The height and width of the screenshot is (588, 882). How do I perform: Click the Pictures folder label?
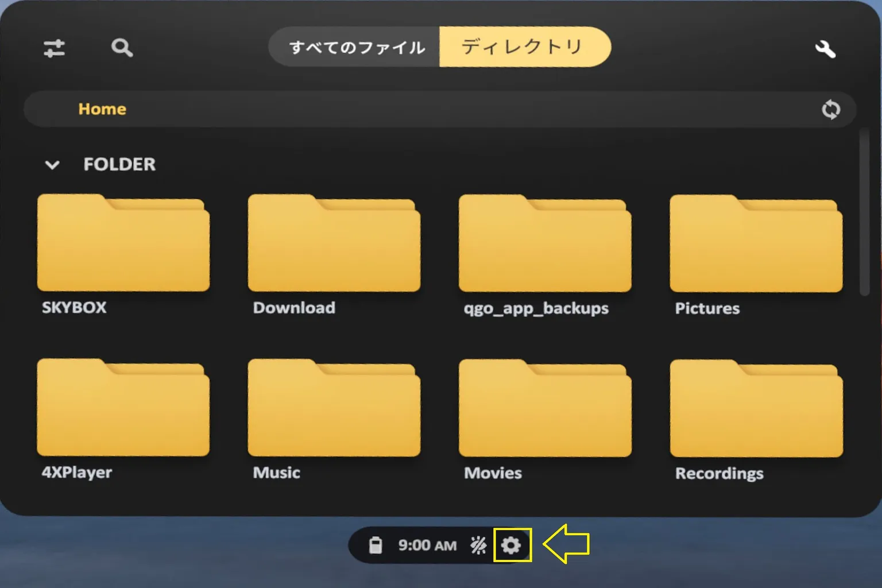[x=707, y=308]
